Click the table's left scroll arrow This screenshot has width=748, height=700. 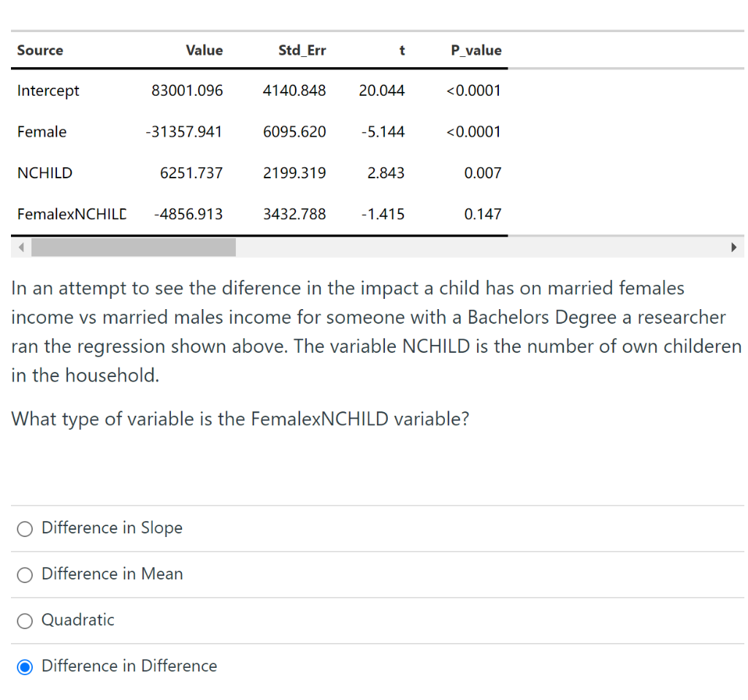coord(21,247)
